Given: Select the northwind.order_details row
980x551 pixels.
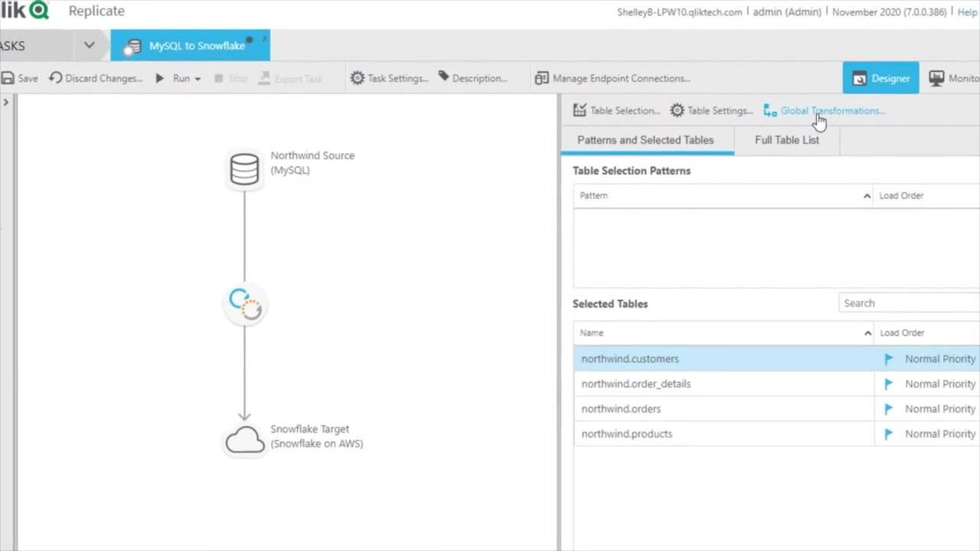Looking at the screenshot, I should click(x=776, y=383).
